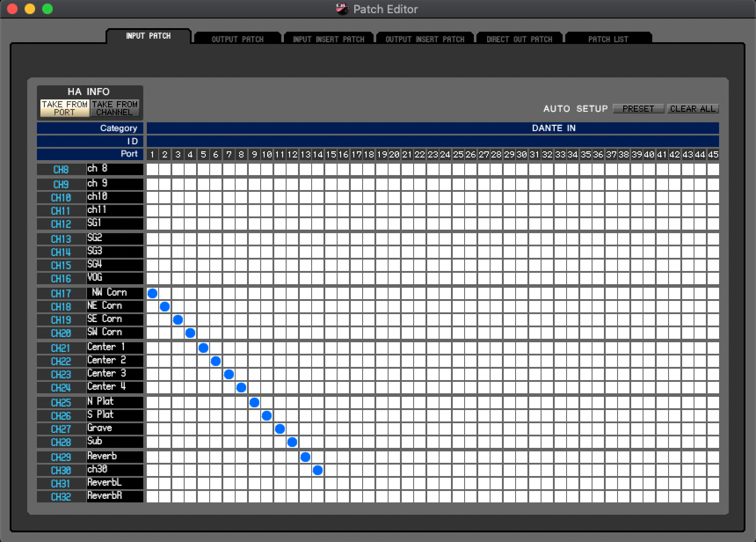Edit the N Plat channel name field

coord(115,403)
